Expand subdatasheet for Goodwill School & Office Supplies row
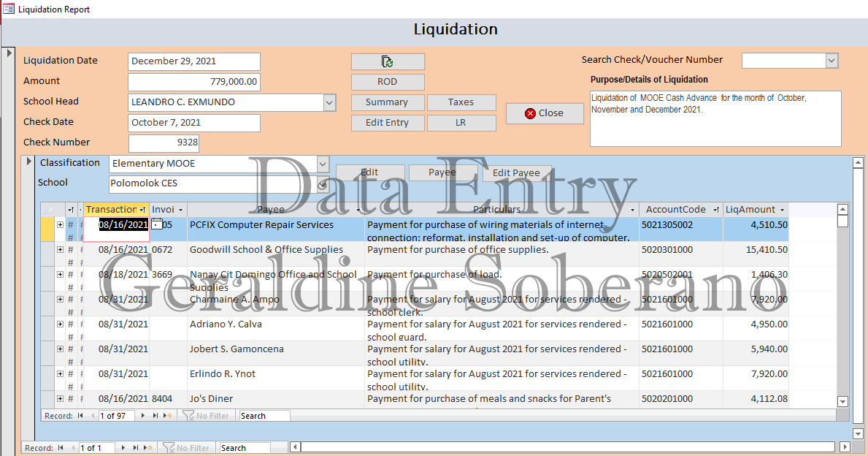The height and width of the screenshot is (456, 868). click(60, 249)
